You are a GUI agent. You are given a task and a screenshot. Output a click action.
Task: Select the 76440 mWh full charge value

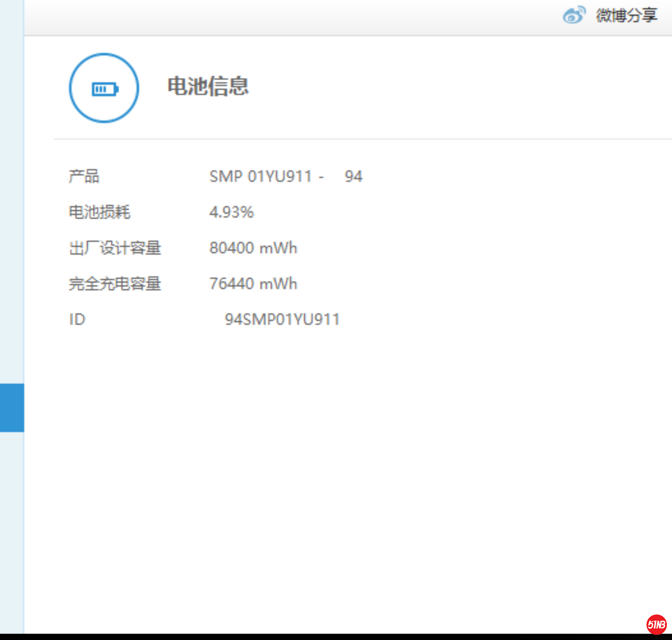253,284
